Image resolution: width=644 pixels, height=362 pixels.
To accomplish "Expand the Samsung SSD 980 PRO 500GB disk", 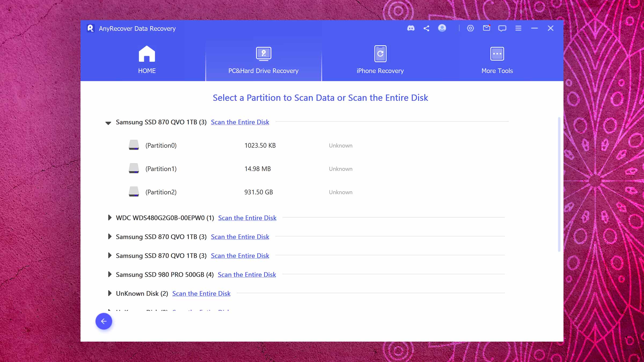I will [x=109, y=274].
